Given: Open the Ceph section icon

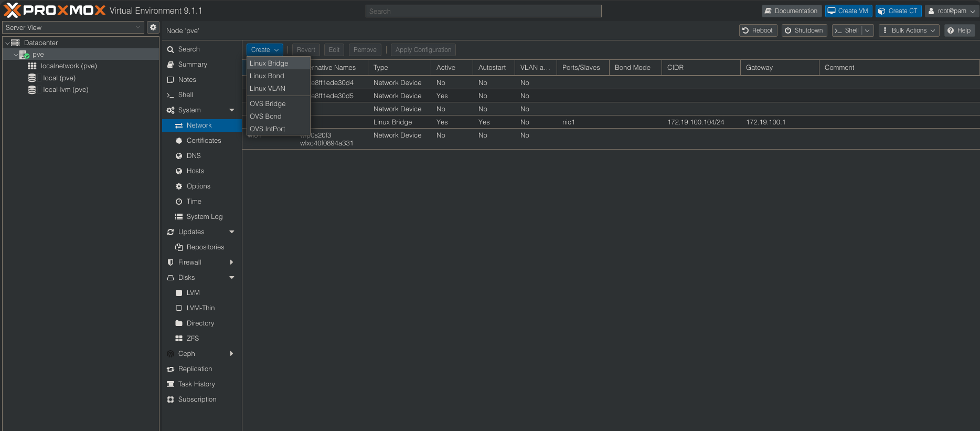Looking at the screenshot, I should (171, 354).
